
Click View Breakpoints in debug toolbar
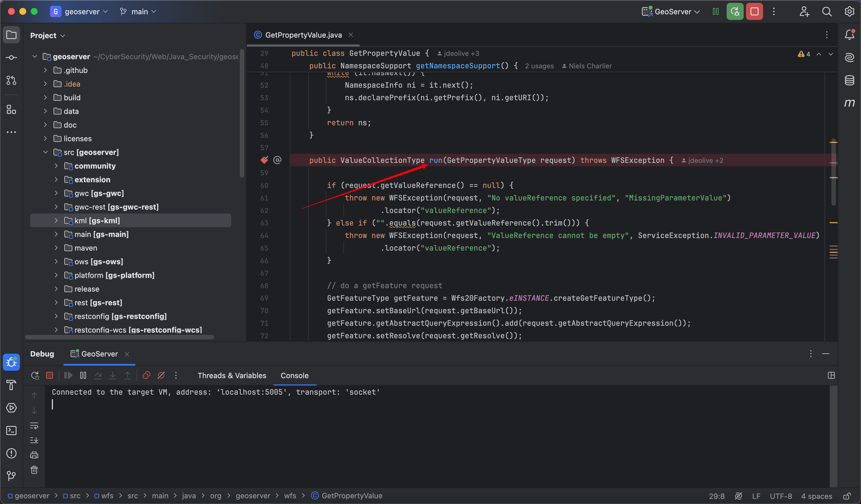click(146, 376)
